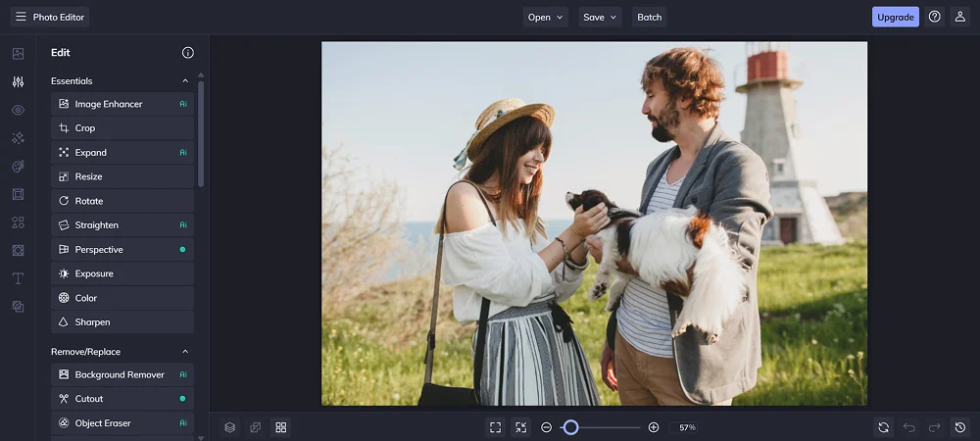The image size is (980, 441).
Task: Click the fit-to-screen icon
Action: [x=495, y=427]
